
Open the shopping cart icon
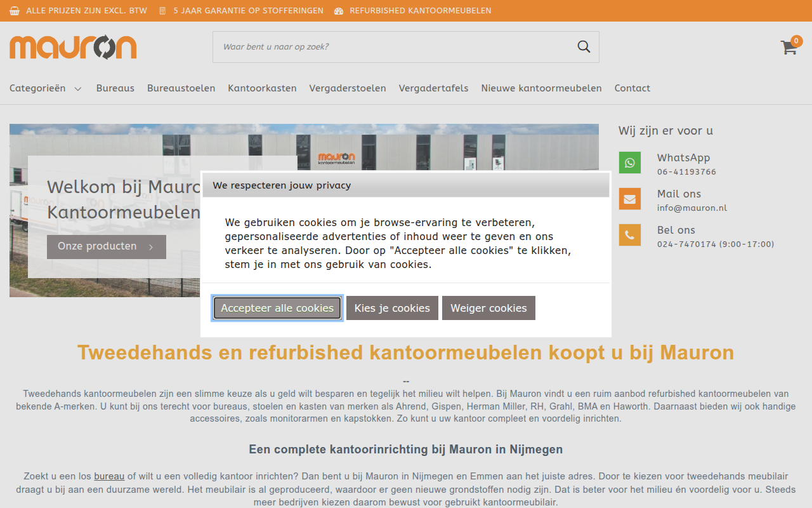tap(789, 48)
